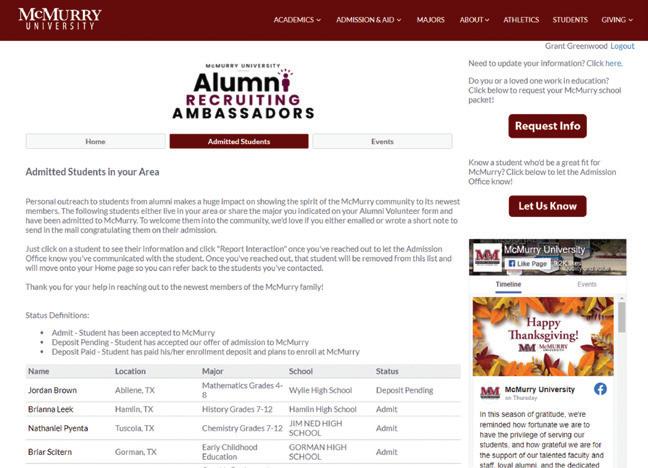
Task: Click the Request Info button
Action: (x=548, y=126)
